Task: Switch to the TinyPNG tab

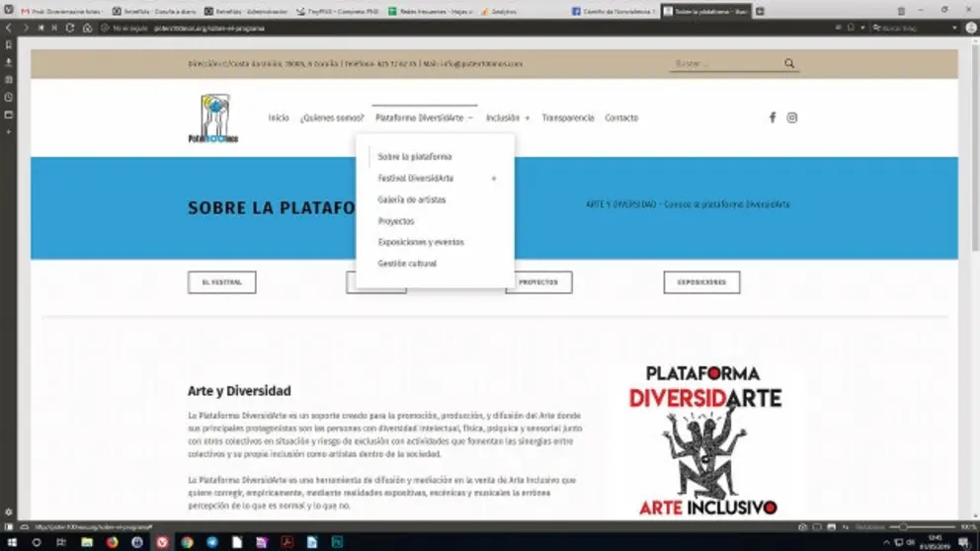Action: [x=338, y=11]
